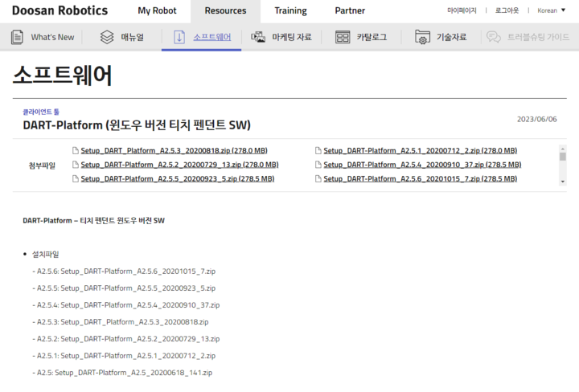This screenshot has width=579, height=392.
Task: Click the line A2.5.3: Setup_DART_Platform_A2.5.3_20200818.zip
Action: coord(121,322)
